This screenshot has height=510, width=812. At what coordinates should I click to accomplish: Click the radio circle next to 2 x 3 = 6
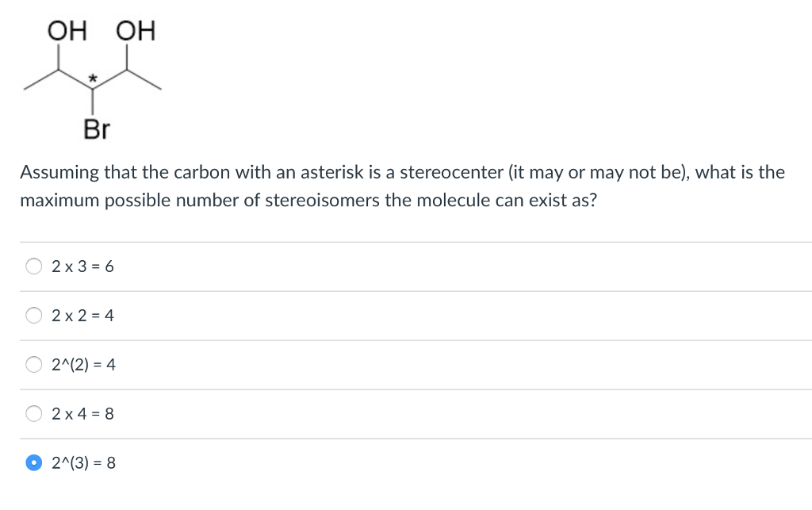click(x=33, y=266)
